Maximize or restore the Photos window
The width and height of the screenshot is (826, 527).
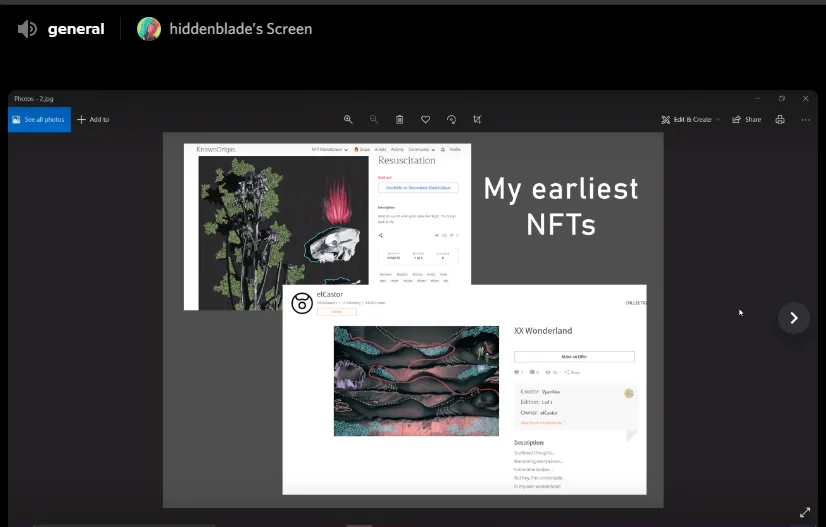tap(782, 99)
